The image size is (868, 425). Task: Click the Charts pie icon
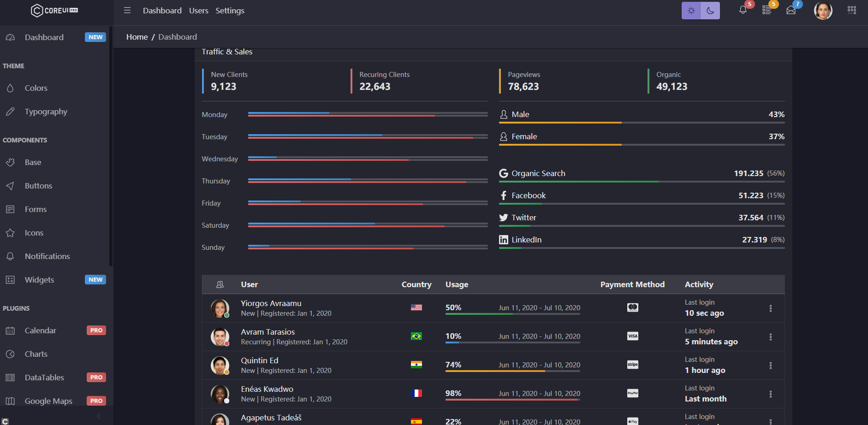click(x=10, y=354)
